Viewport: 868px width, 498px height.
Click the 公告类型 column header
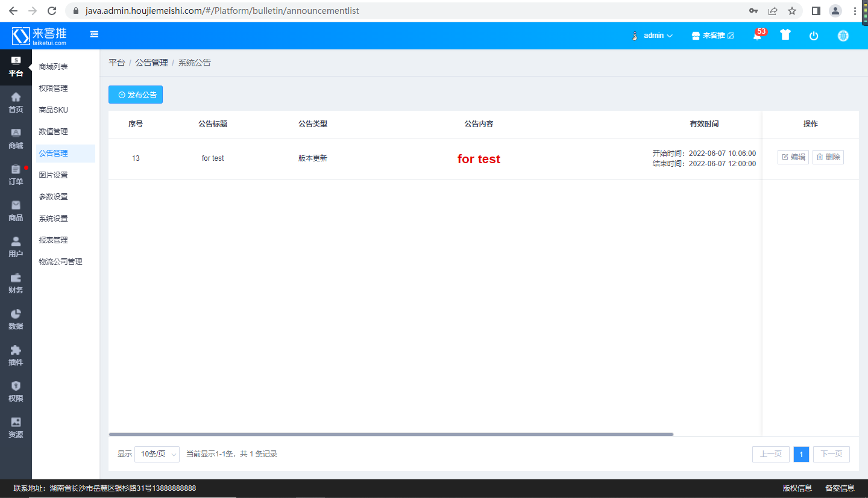[313, 124]
